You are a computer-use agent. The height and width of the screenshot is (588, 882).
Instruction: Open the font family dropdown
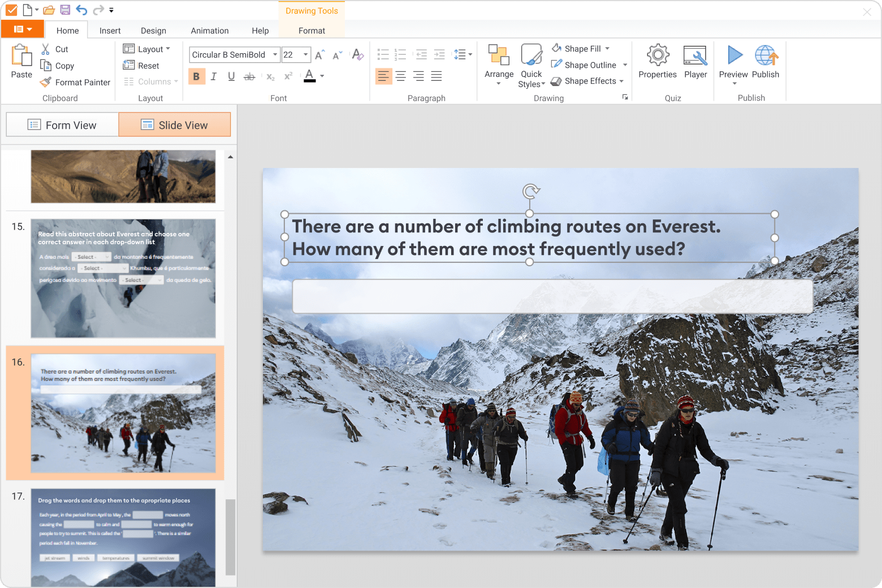274,54
